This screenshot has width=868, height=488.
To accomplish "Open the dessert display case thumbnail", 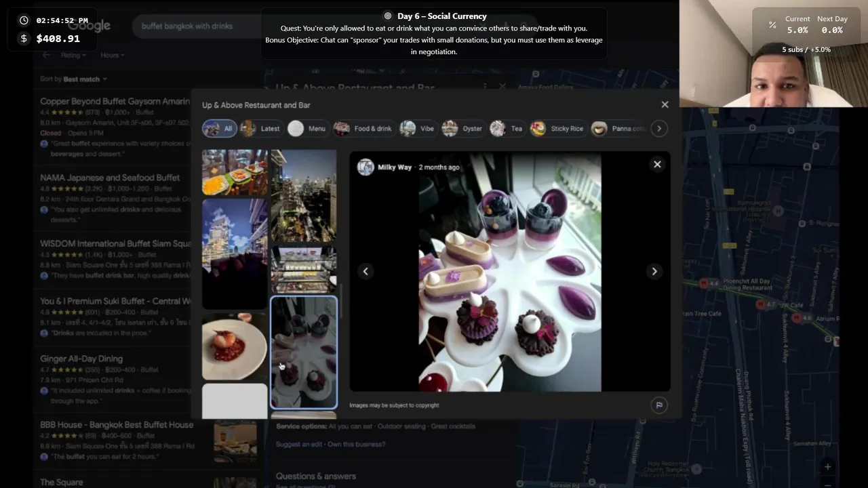I will (304, 269).
